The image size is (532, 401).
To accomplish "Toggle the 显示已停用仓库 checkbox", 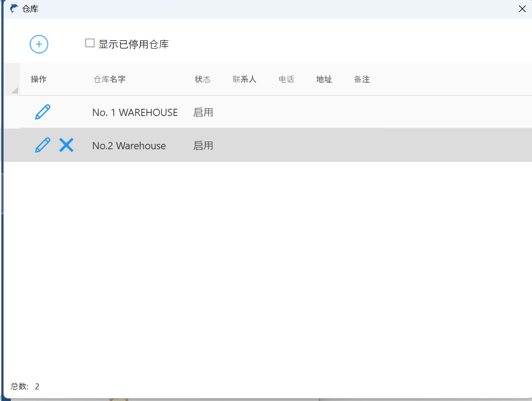I will point(90,43).
